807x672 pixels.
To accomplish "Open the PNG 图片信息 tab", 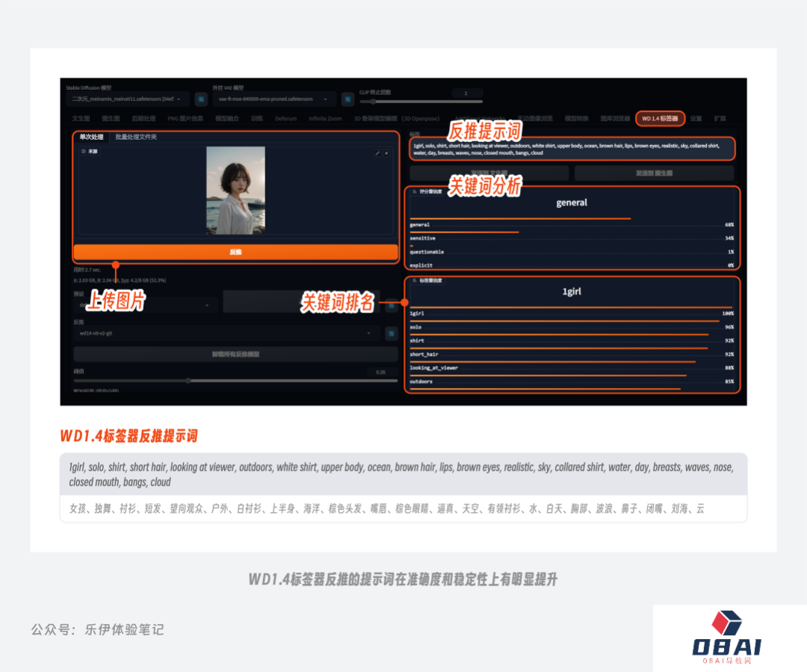I will [185, 118].
